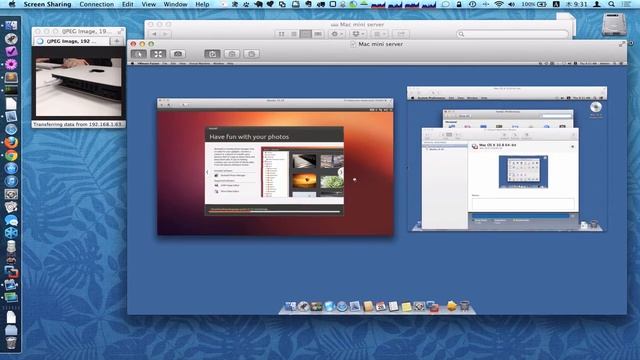The height and width of the screenshot is (360, 640).
Task: Open the user account menu icon
Action: point(597,4)
